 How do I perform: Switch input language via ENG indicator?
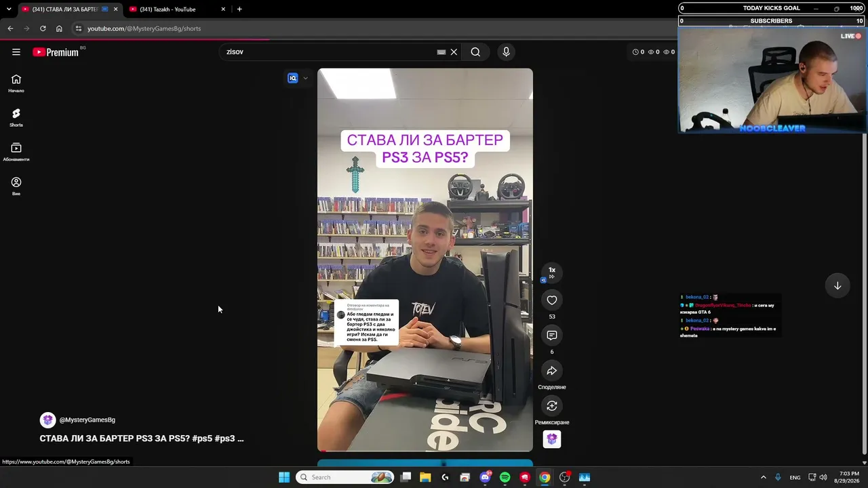(x=795, y=477)
